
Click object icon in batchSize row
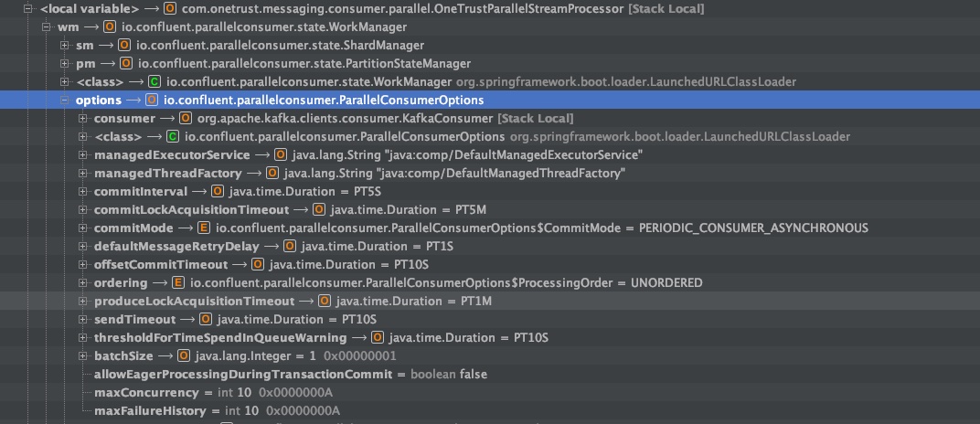click(x=183, y=356)
